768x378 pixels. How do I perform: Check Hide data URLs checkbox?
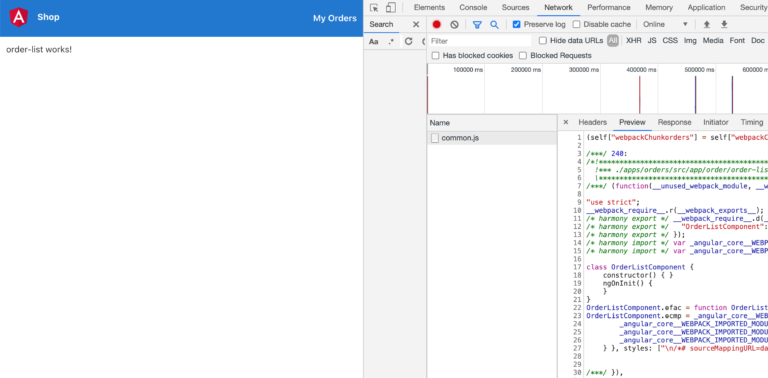coord(543,41)
